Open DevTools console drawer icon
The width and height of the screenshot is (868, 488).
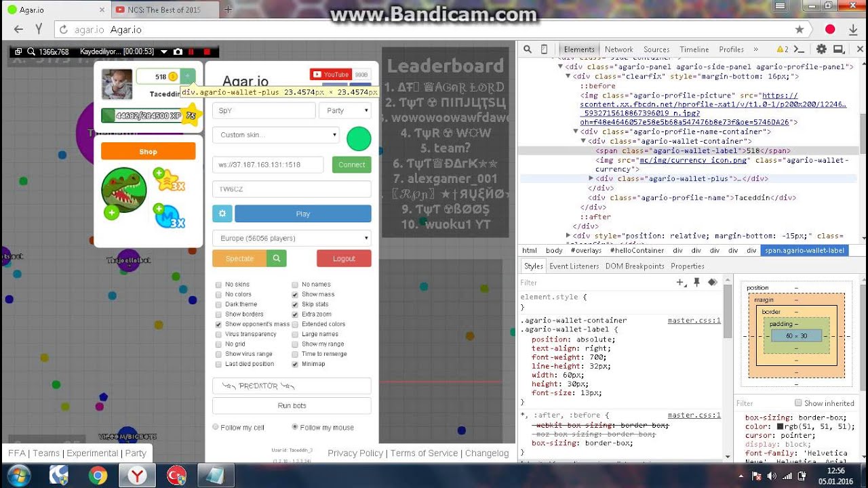[800, 49]
